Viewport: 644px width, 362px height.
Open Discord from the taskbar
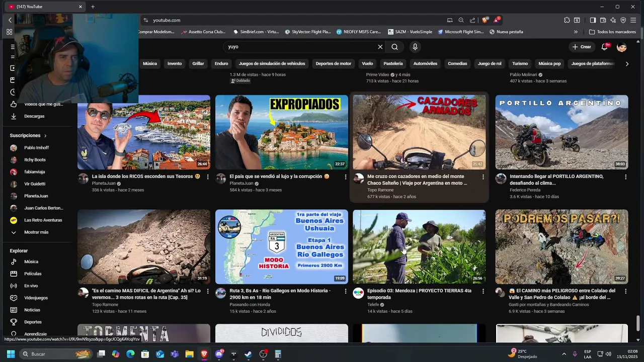219,354
